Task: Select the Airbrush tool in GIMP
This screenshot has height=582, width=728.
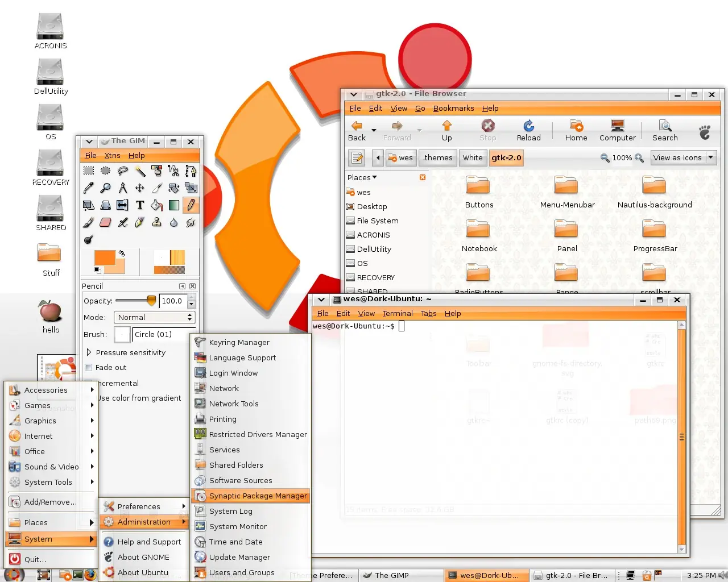Action: pyautogui.click(x=123, y=222)
